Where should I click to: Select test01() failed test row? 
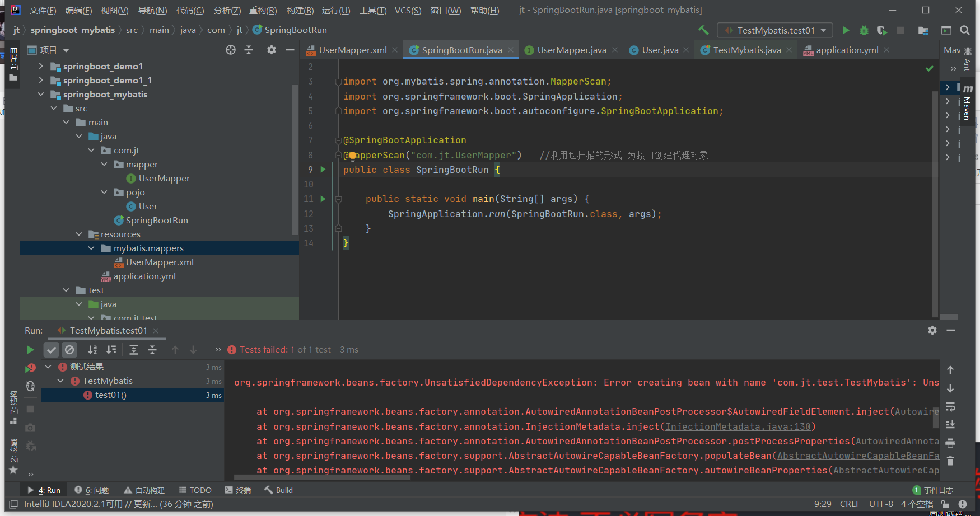tap(133, 395)
